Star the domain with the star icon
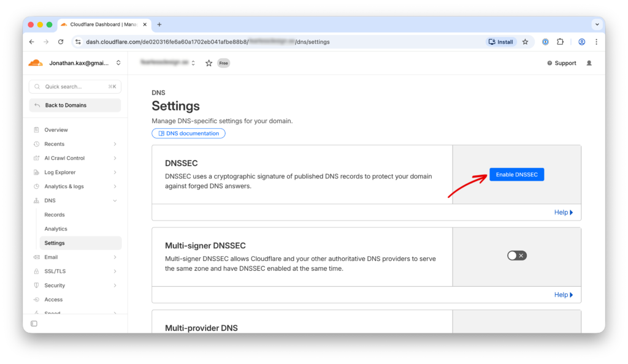This screenshot has width=628, height=364. click(x=209, y=63)
